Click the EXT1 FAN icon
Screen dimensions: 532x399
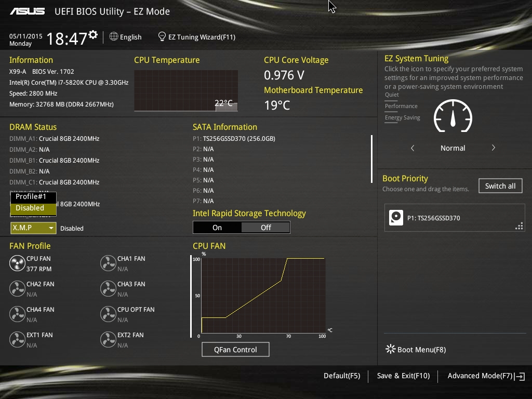(x=17, y=340)
